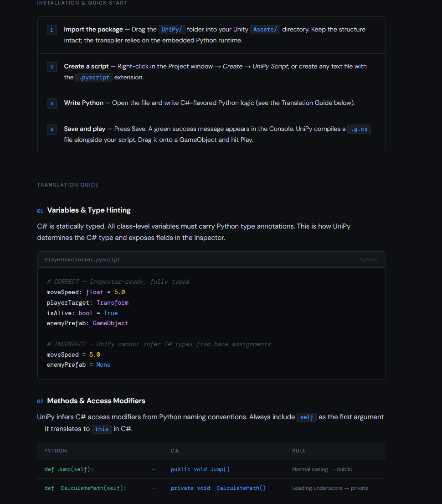The width and height of the screenshot is (442, 504).
Task: Click the .g.cs file code chip
Action: pyautogui.click(x=359, y=129)
